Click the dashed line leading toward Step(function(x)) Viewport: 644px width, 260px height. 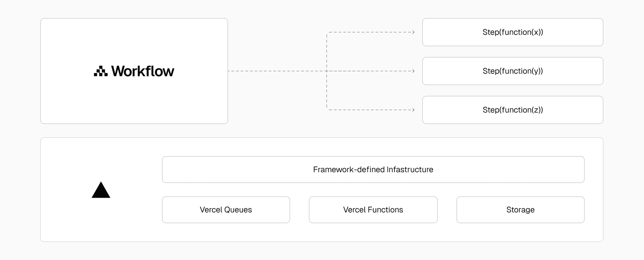(x=369, y=32)
